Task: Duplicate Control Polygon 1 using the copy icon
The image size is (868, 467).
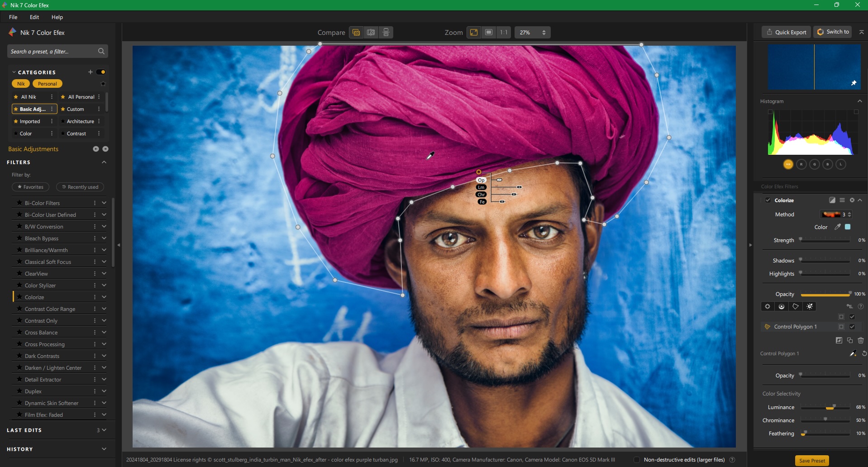Action: (849, 340)
